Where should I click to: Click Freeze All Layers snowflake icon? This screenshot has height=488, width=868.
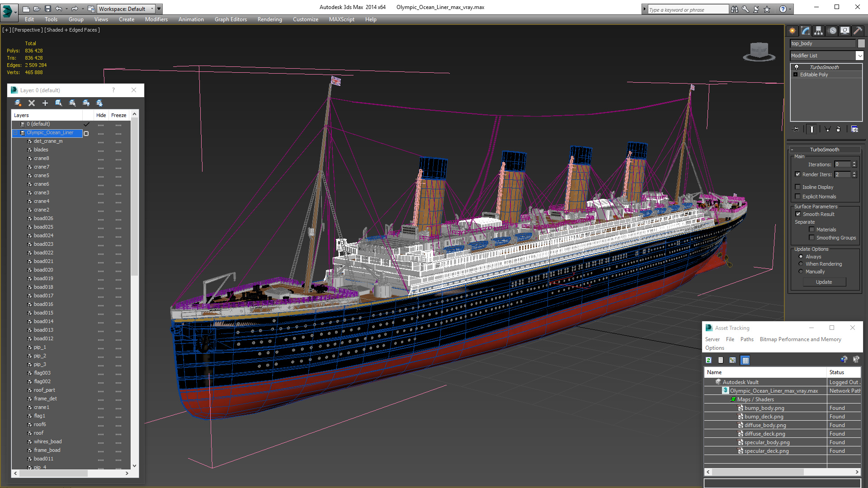pos(99,103)
